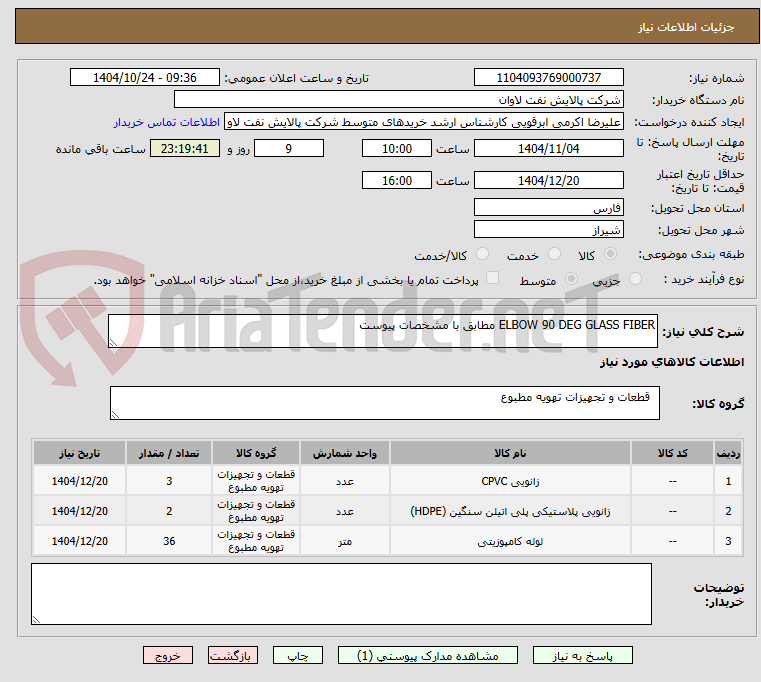
Task: Toggle the اسناد خزانه اسلامی payment checkbox
Action: coord(492,278)
